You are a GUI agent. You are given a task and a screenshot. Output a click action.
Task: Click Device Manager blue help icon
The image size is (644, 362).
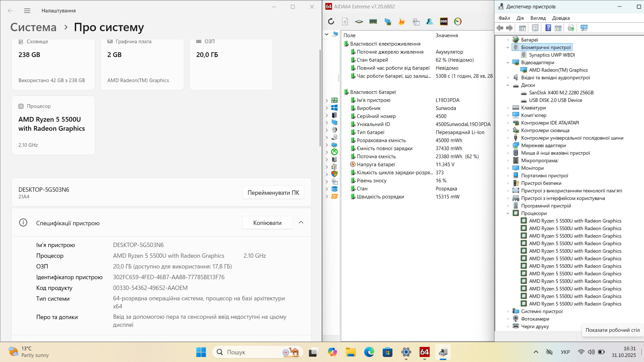(548, 28)
